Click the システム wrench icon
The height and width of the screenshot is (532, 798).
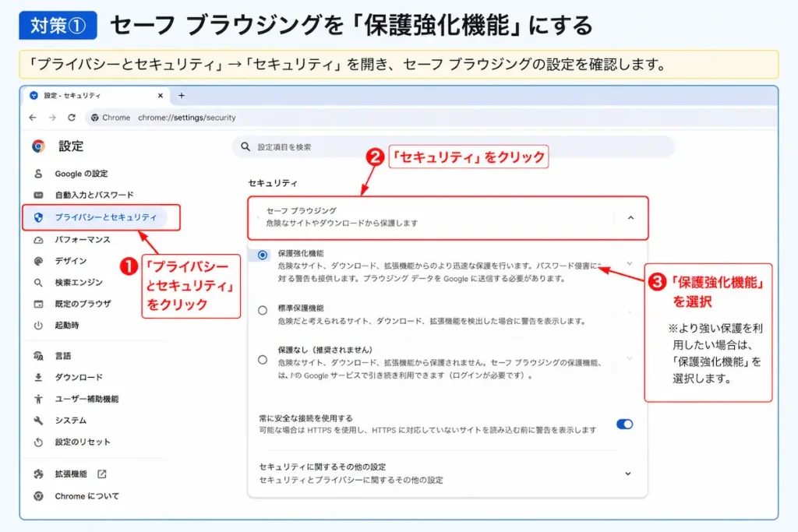pyautogui.click(x=38, y=421)
